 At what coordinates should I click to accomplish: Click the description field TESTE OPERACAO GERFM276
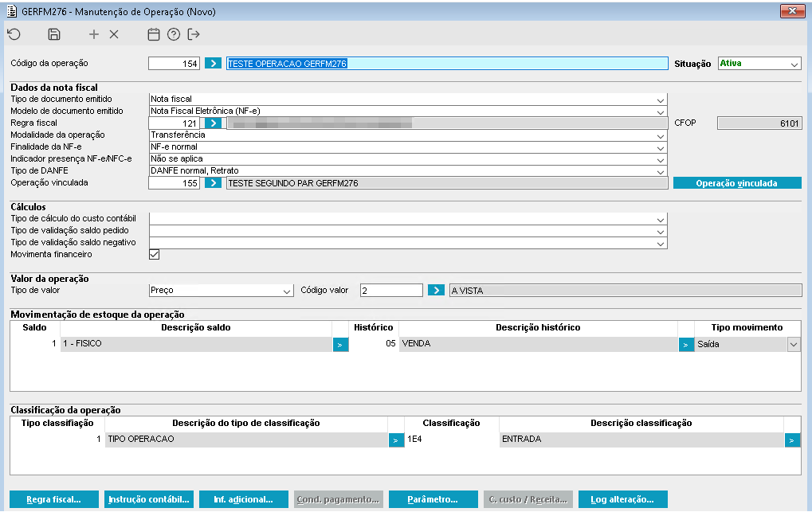point(447,63)
